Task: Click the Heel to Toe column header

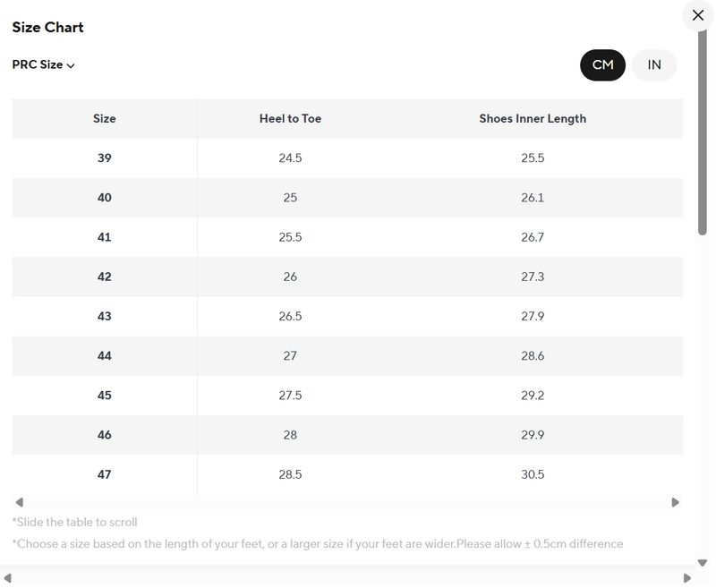Action: pyautogui.click(x=290, y=118)
